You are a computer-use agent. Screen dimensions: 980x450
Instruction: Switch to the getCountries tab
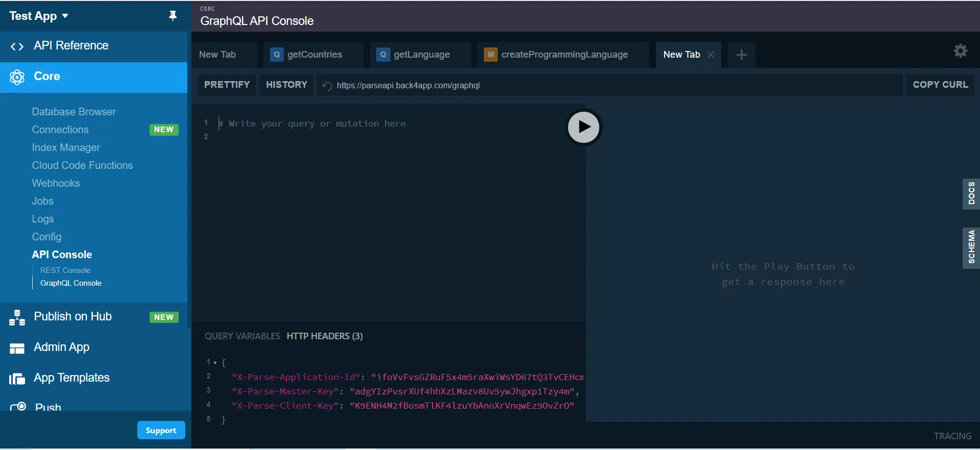tap(313, 55)
